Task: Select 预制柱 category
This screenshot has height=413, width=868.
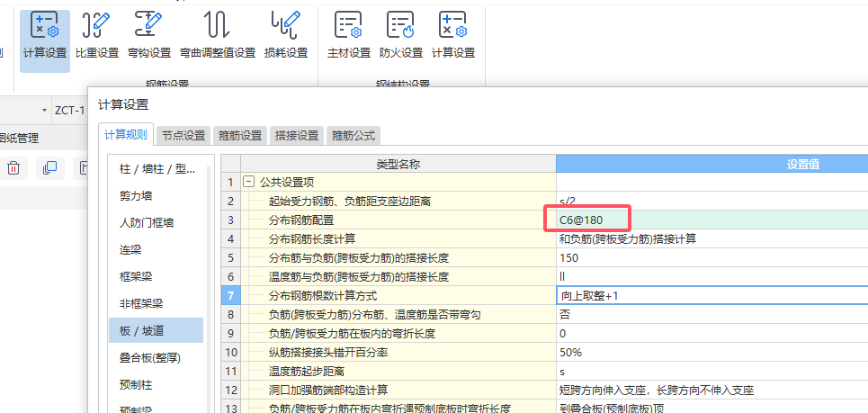Action: tap(157, 384)
